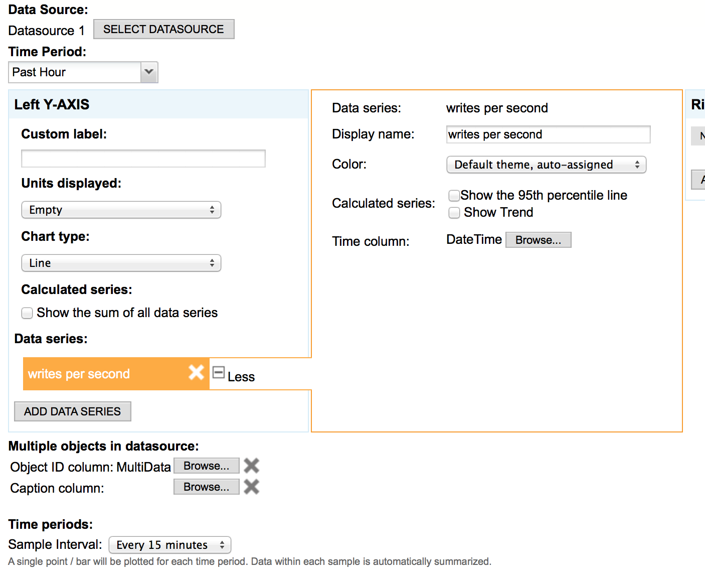705x588 pixels.
Task: Click the SELECT DATASOURCE button
Action: pos(163,29)
